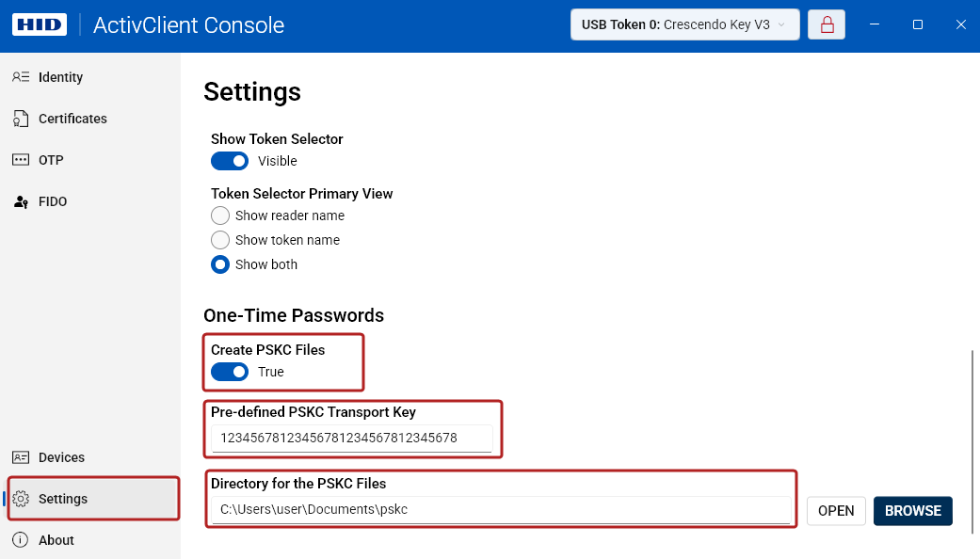Click the Directory for PSKC Files field
This screenshot has height=559, width=980.
[500, 509]
